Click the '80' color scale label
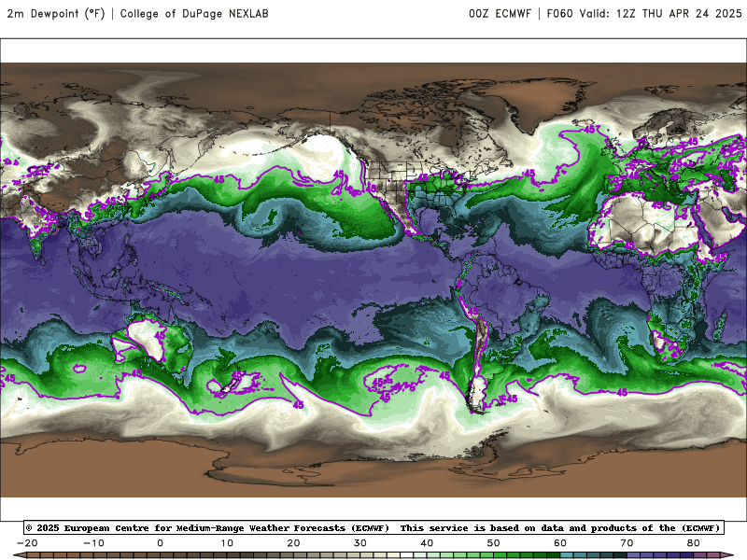 694,543
